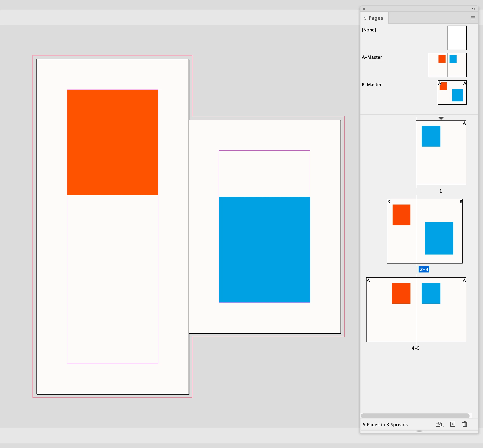Collapse the panel with double-arrow icon
The image size is (483, 448).
[x=473, y=9]
